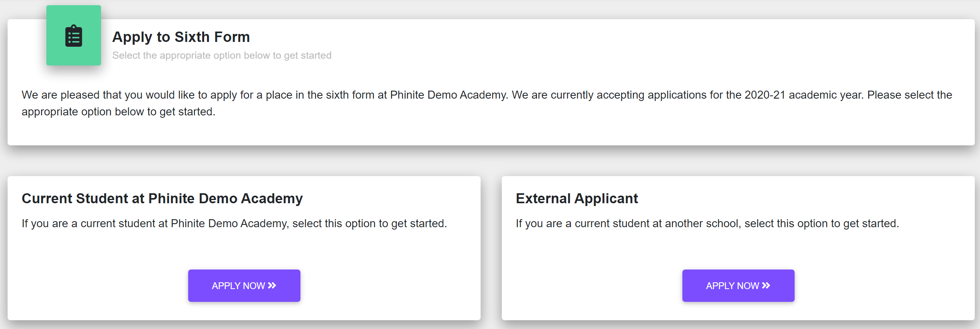
Task: Click the double chevron in Current Student Apply Now
Action: pyautogui.click(x=272, y=285)
